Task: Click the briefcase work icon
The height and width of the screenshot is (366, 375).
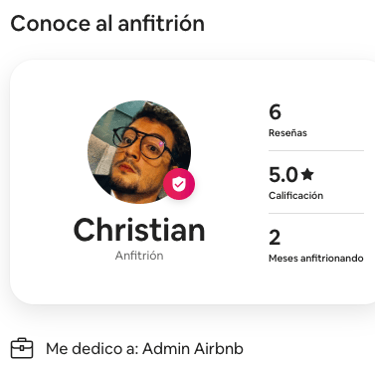Action: tap(22, 348)
